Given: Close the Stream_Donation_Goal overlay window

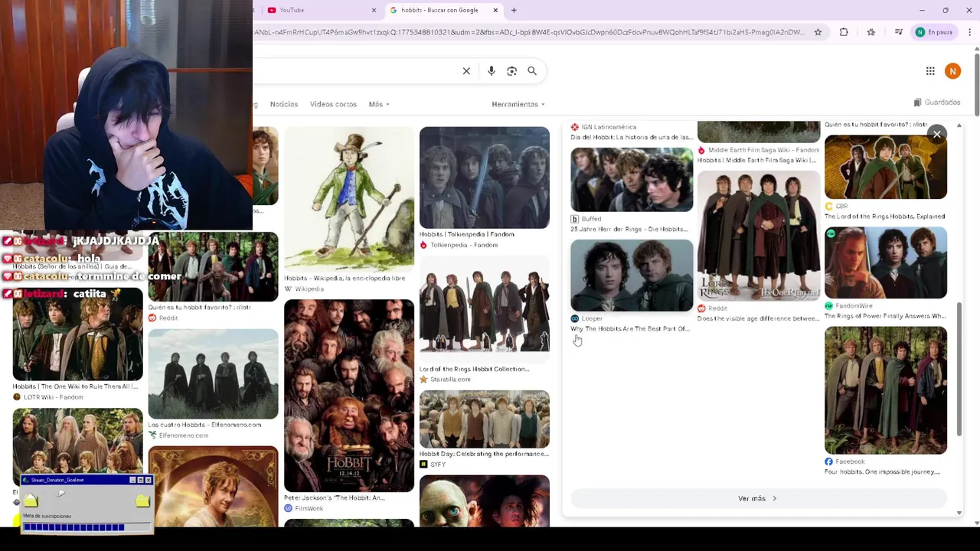Looking at the screenshot, I should click(148, 480).
